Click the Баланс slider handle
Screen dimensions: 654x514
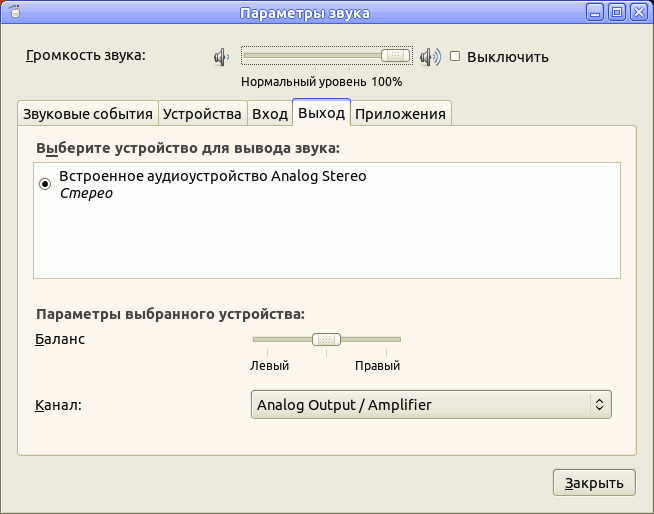point(326,339)
